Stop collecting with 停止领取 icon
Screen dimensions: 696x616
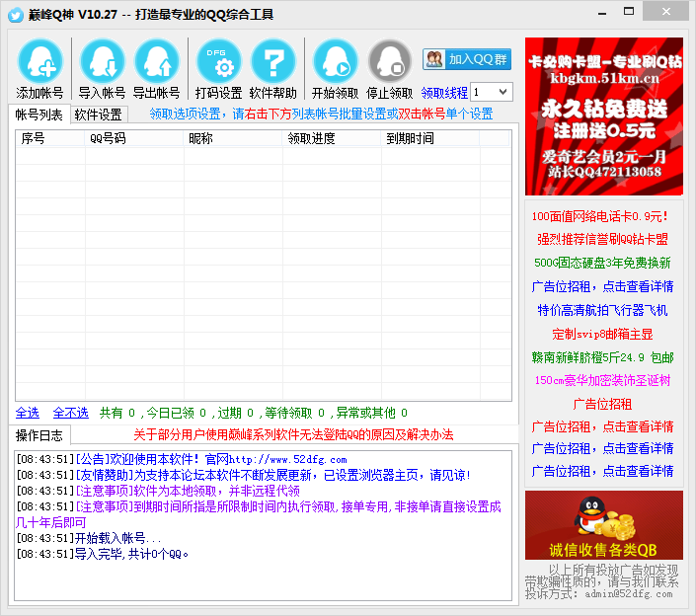[x=390, y=62]
